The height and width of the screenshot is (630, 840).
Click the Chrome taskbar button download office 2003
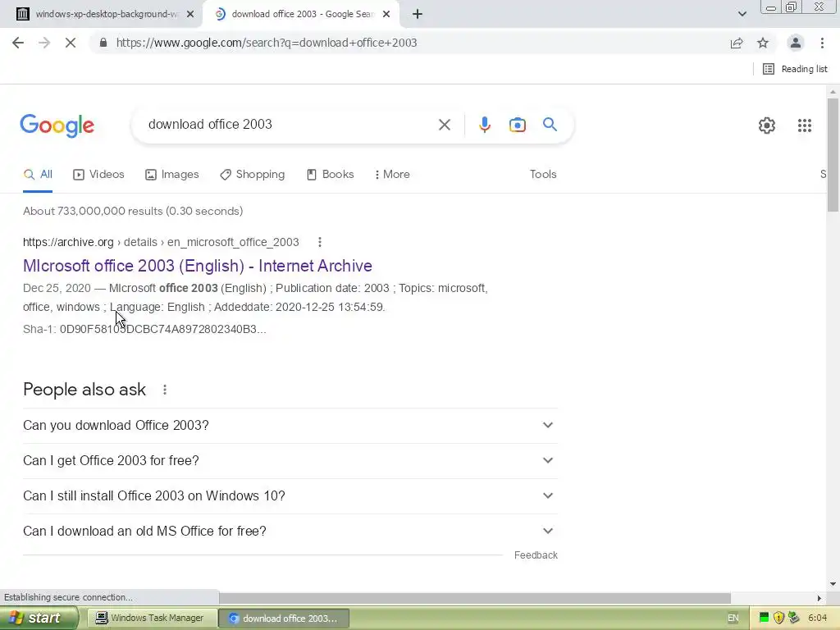tap(285, 618)
